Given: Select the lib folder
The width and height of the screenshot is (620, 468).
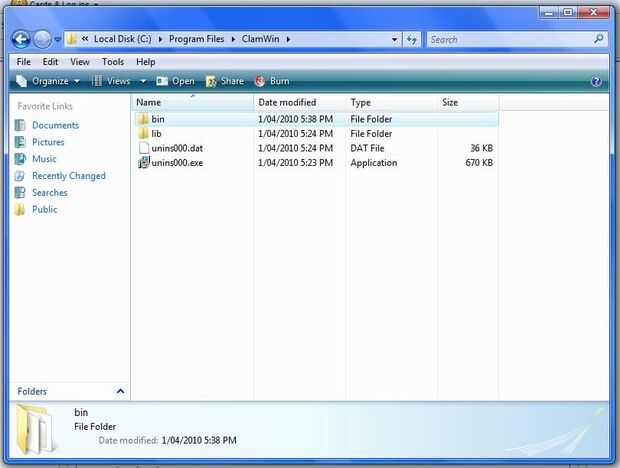Looking at the screenshot, I should pos(156,134).
